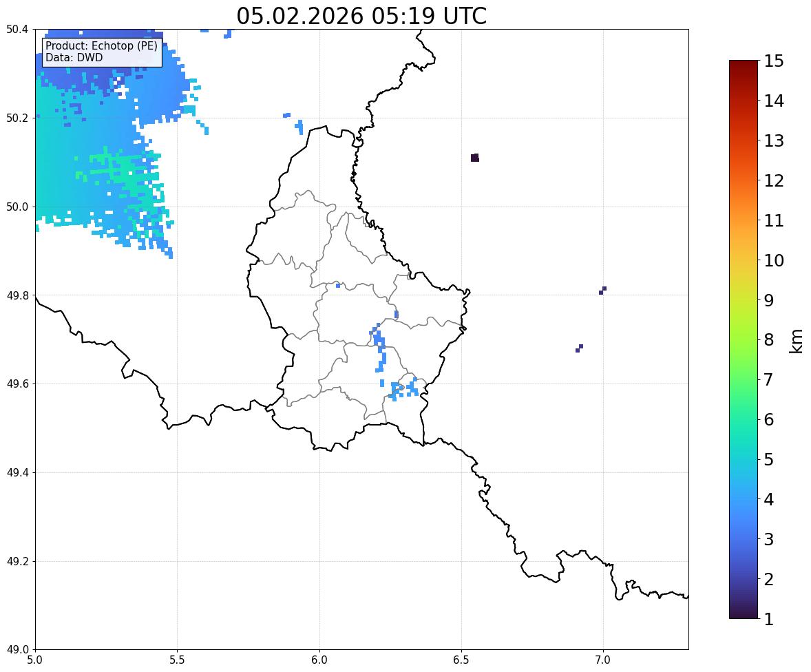Click latitude axis label 49.4
The image size is (811, 672).
click(17, 473)
